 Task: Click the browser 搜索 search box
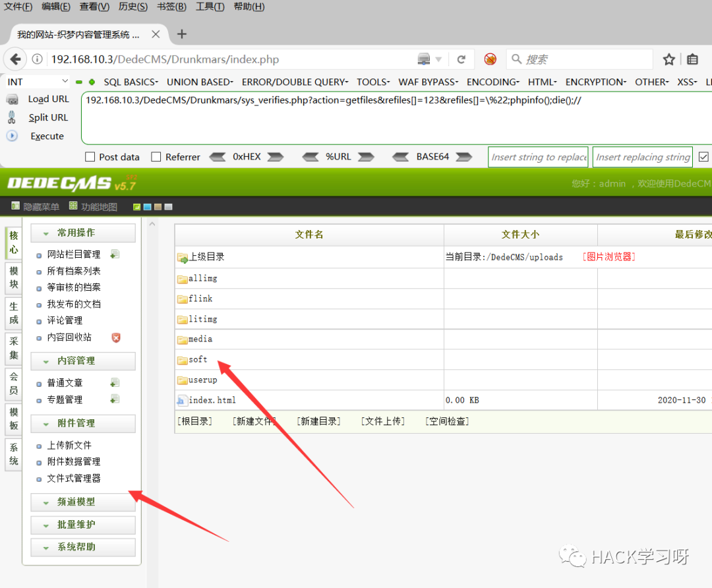pyautogui.click(x=579, y=59)
